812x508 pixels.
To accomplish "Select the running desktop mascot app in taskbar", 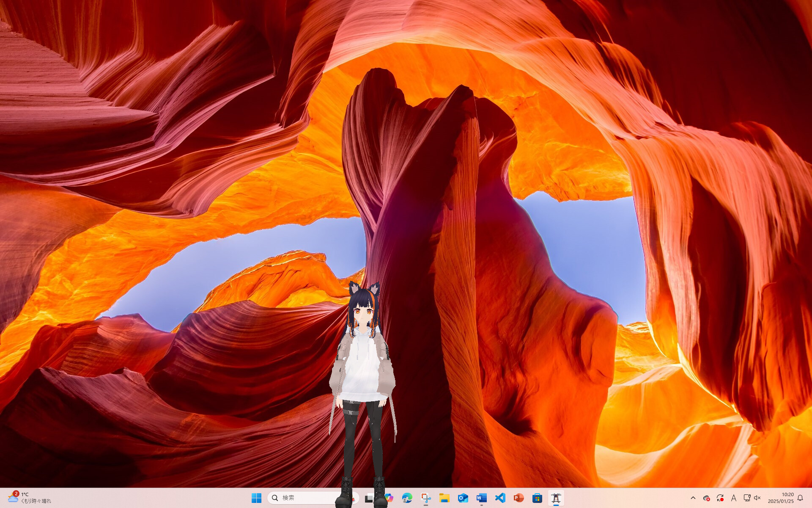I will coord(556,498).
